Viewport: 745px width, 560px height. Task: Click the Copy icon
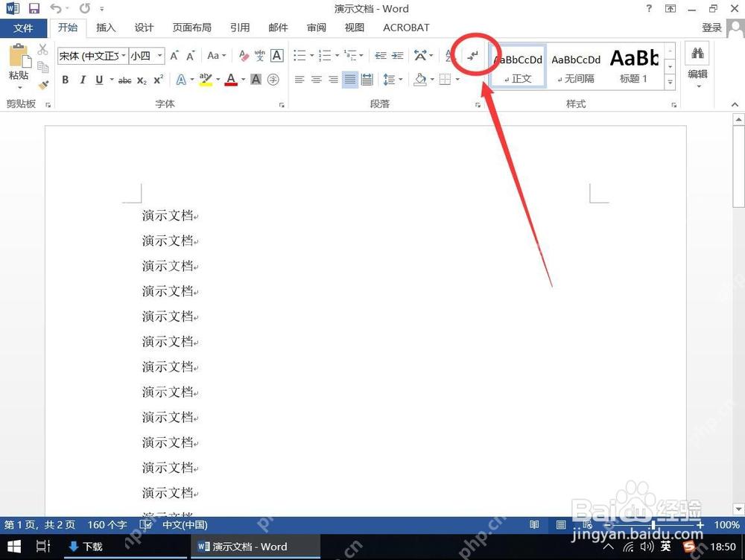(x=42, y=67)
